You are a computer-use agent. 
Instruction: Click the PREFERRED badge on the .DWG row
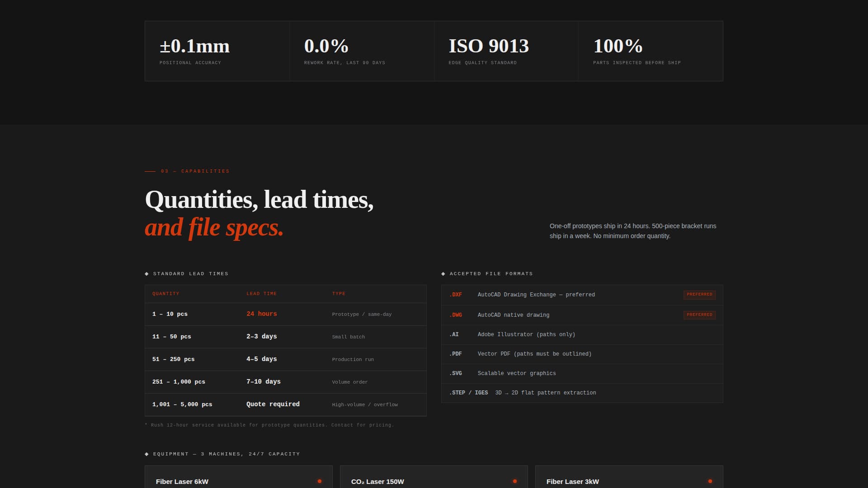699,315
